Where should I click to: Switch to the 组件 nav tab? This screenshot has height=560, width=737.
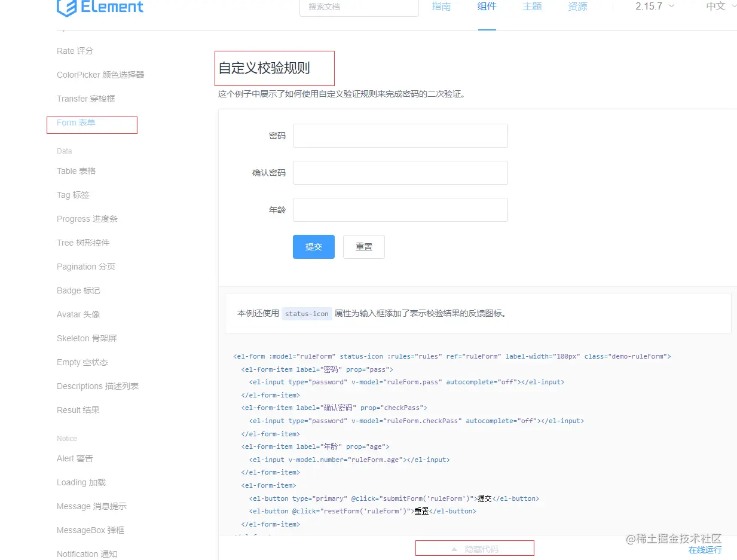[x=487, y=7]
